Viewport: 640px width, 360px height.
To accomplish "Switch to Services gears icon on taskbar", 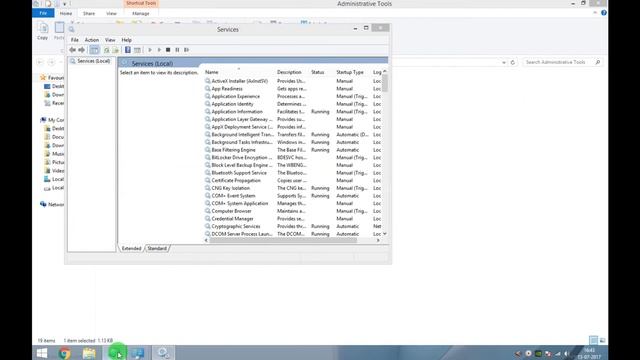I will pos(163,353).
